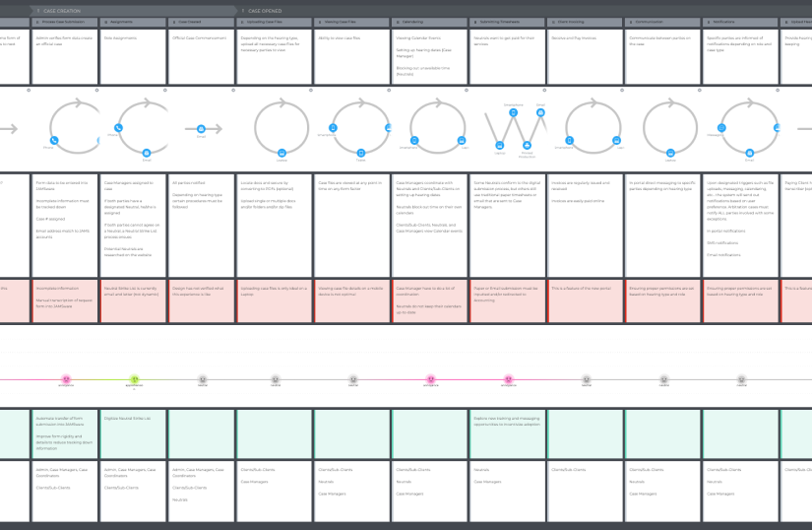Click the email icon on the Assignments loop
The height and width of the screenshot is (530, 812).
[146, 152]
